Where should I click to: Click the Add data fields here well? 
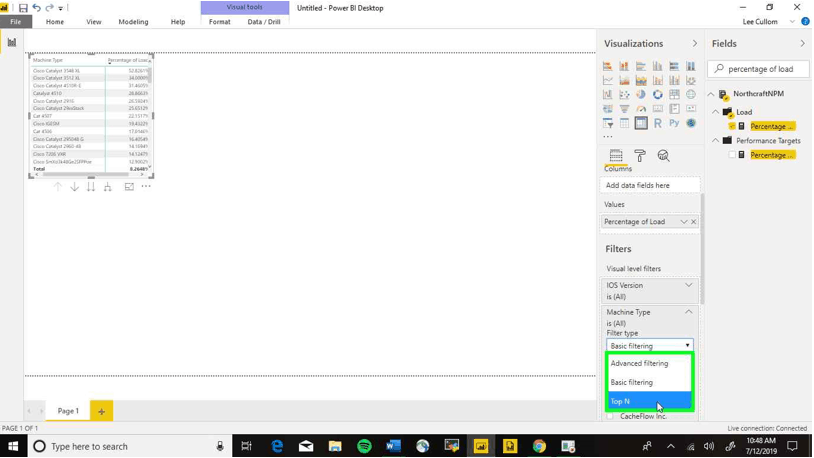tap(649, 185)
